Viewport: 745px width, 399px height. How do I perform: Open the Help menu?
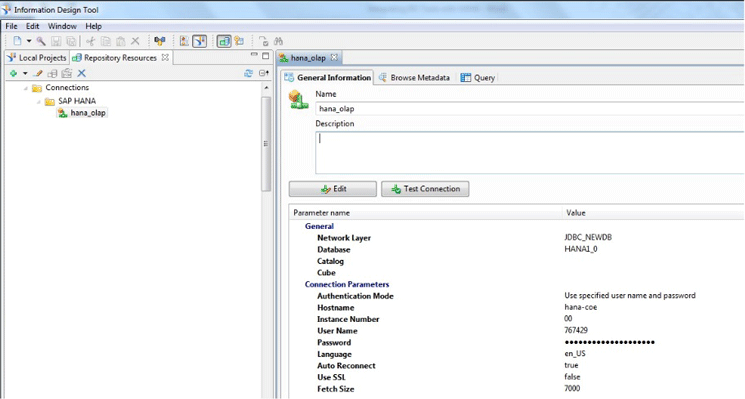(94, 26)
